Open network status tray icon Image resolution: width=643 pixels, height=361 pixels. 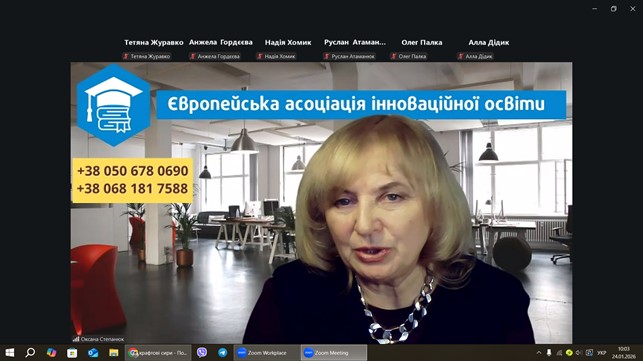coord(559,353)
